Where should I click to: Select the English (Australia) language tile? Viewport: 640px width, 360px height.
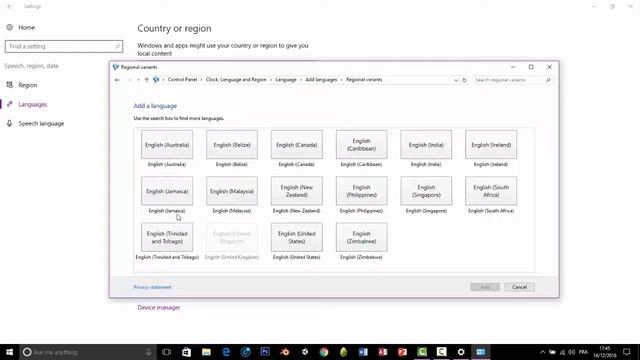167,145
